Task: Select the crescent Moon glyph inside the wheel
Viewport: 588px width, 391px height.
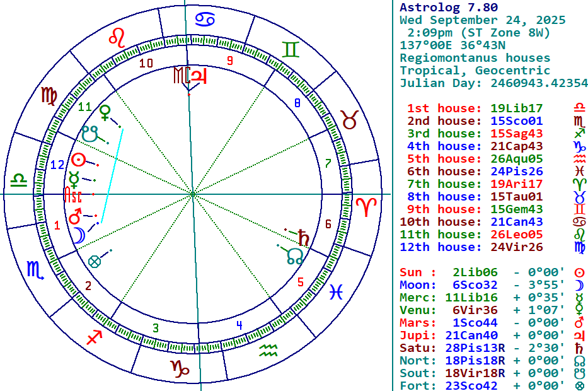Action: 78,235
